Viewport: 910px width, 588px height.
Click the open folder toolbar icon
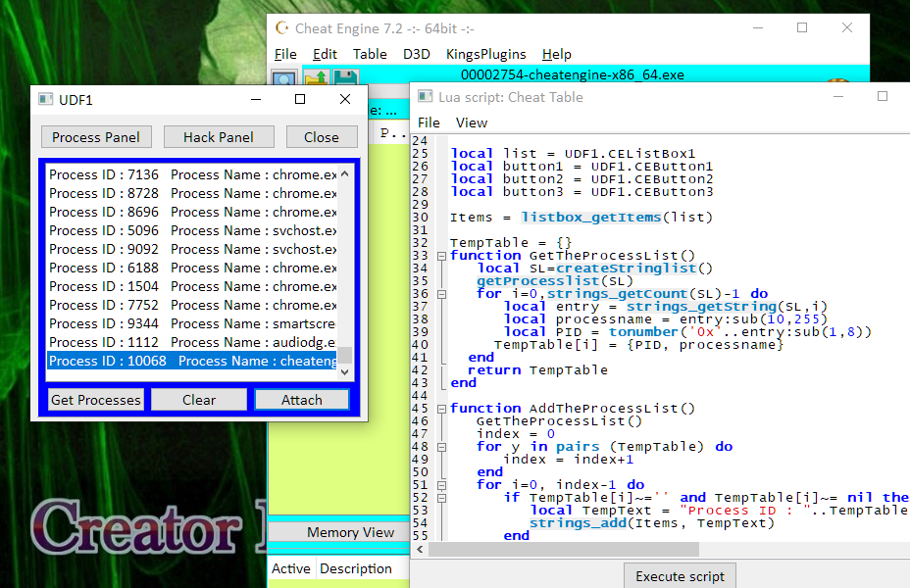[x=316, y=78]
